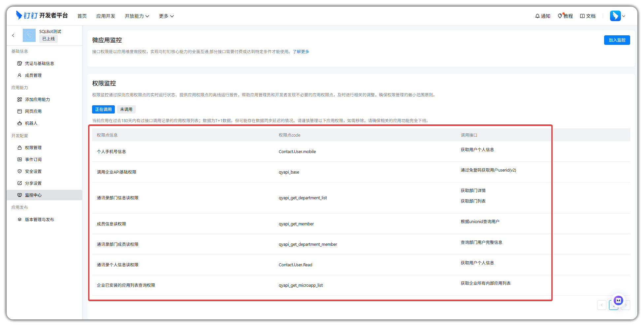The image size is (644, 326).
Task: Open 事件订阅 in the sidebar
Action: 33,159
